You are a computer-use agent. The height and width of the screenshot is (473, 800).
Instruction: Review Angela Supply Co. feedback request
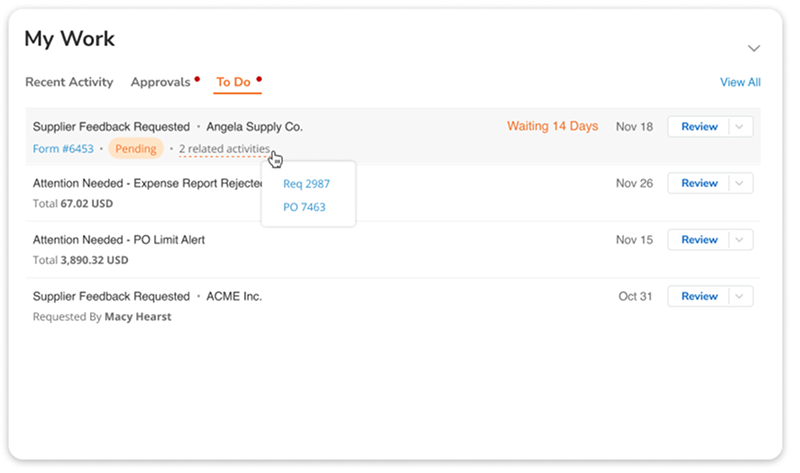(x=699, y=127)
